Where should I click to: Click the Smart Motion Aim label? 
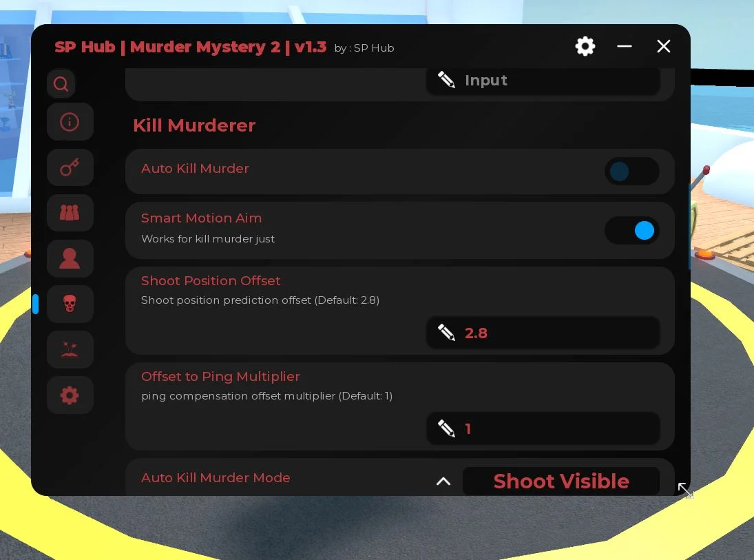pyautogui.click(x=202, y=218)
